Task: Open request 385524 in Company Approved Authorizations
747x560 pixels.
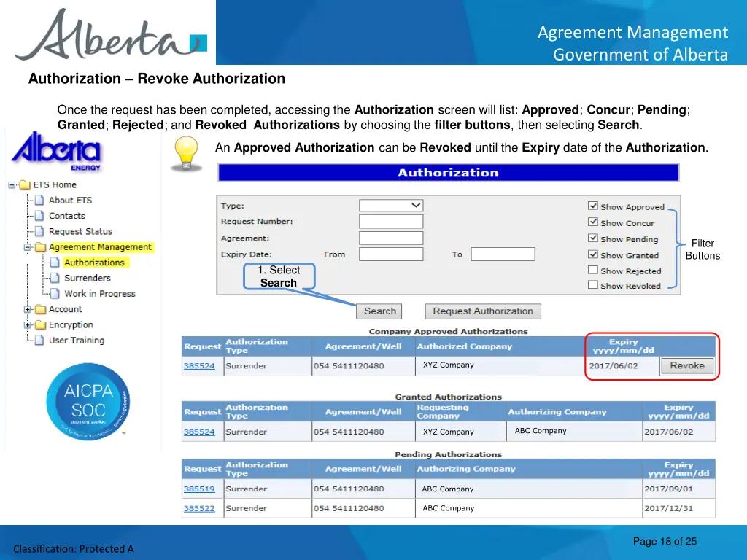Action: 199,366
